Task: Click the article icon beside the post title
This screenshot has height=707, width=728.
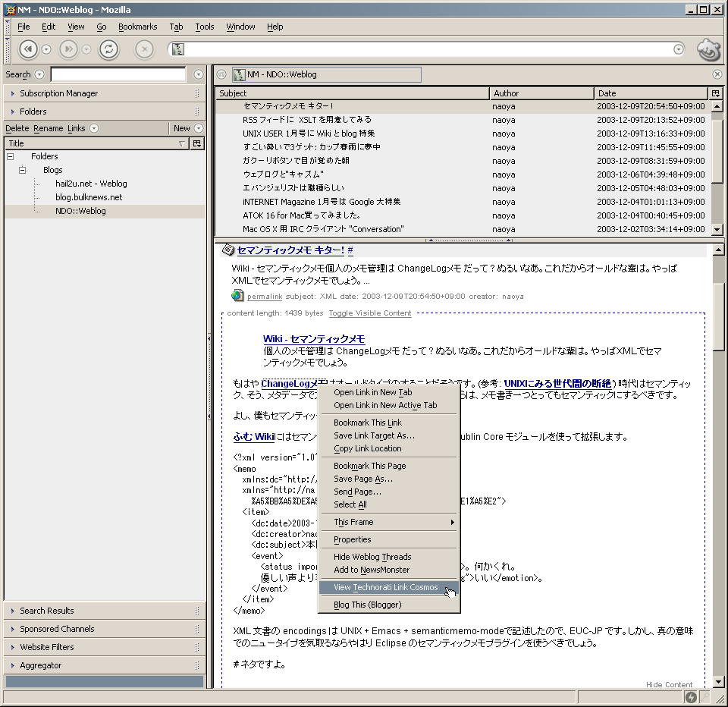Action: tap(227, 250)
